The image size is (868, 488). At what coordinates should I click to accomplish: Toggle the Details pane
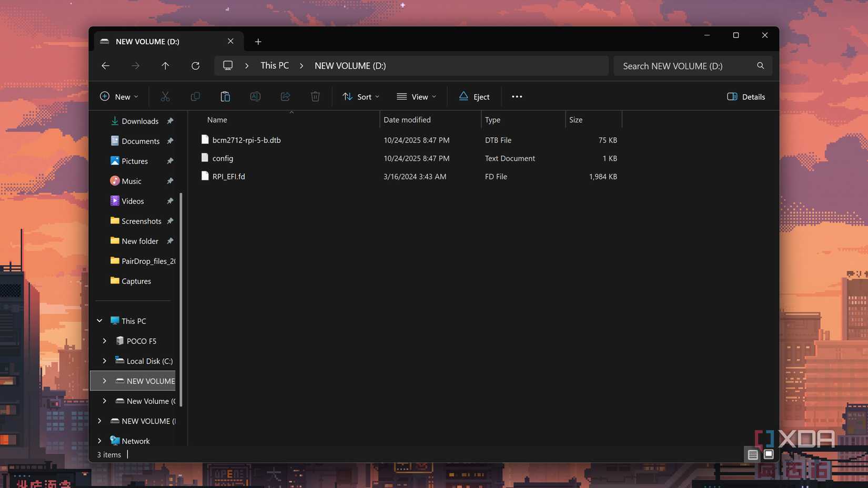tap(745, 97)
